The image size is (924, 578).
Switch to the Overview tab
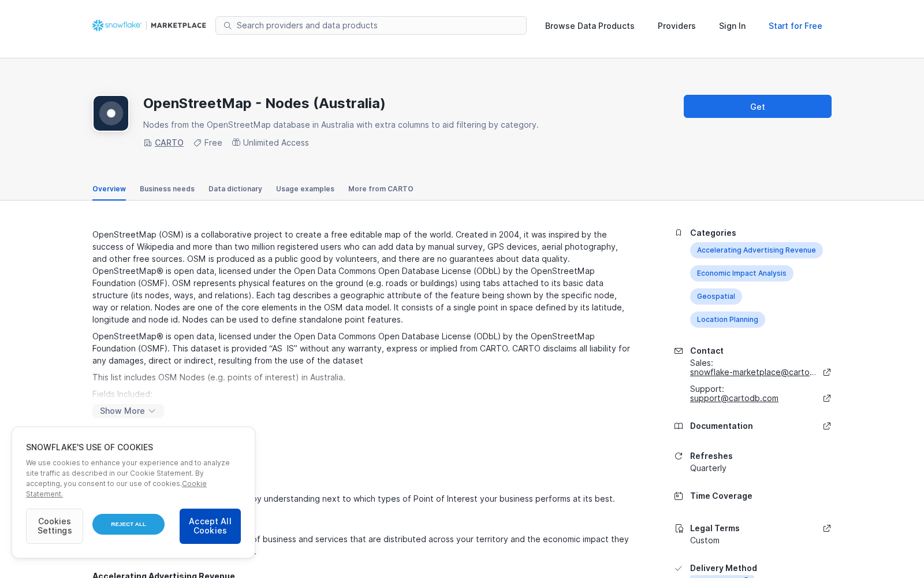pyautogui.click(x=109, y=189)
